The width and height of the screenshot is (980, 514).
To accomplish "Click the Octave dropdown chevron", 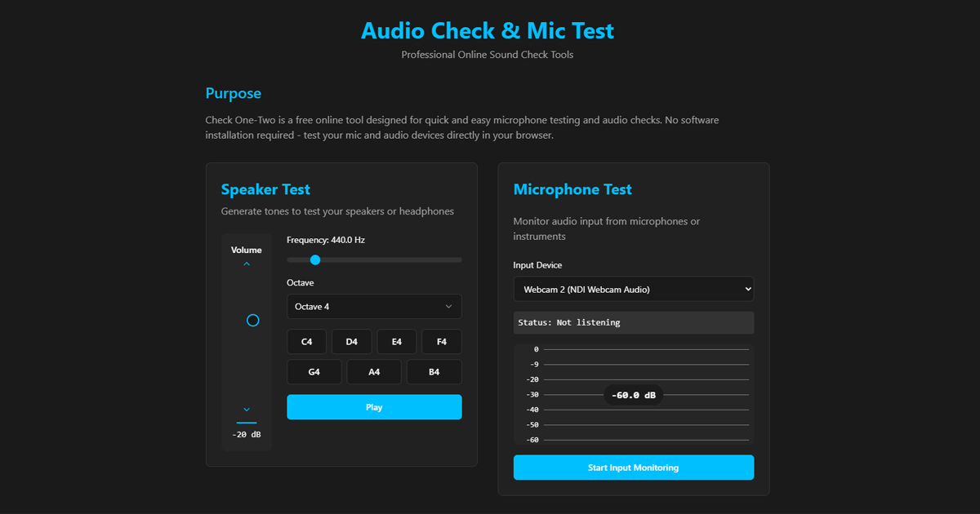I will tap(449, 306).
